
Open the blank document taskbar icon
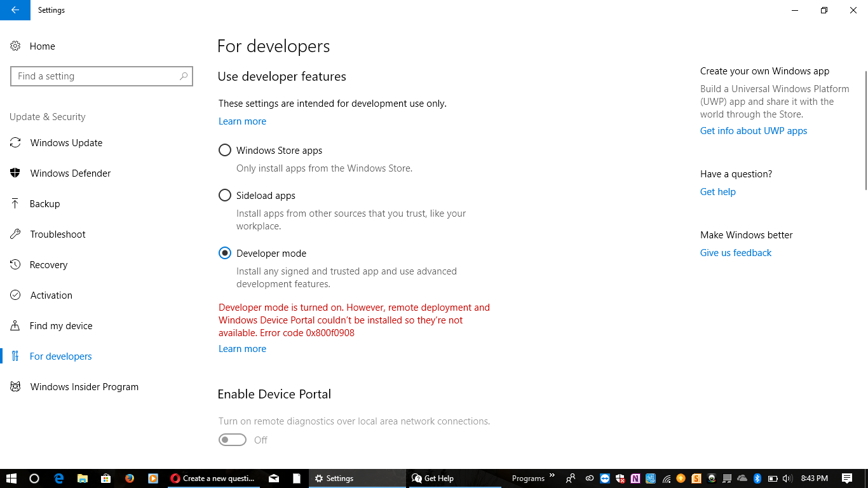(x=297, y=478)
